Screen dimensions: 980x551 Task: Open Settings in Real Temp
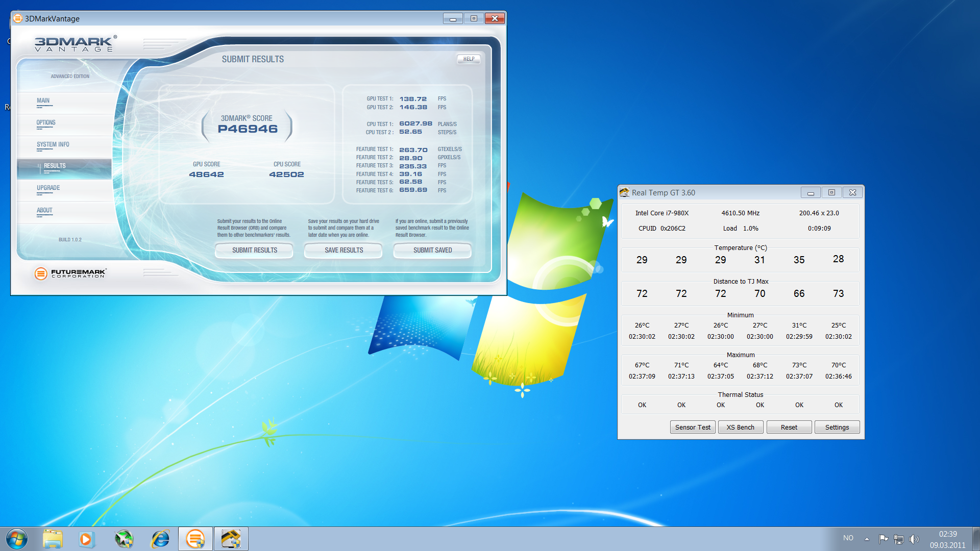click(837, 427)
